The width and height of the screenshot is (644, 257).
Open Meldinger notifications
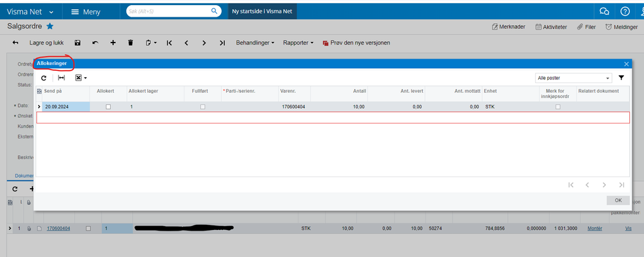click(621, 26)
